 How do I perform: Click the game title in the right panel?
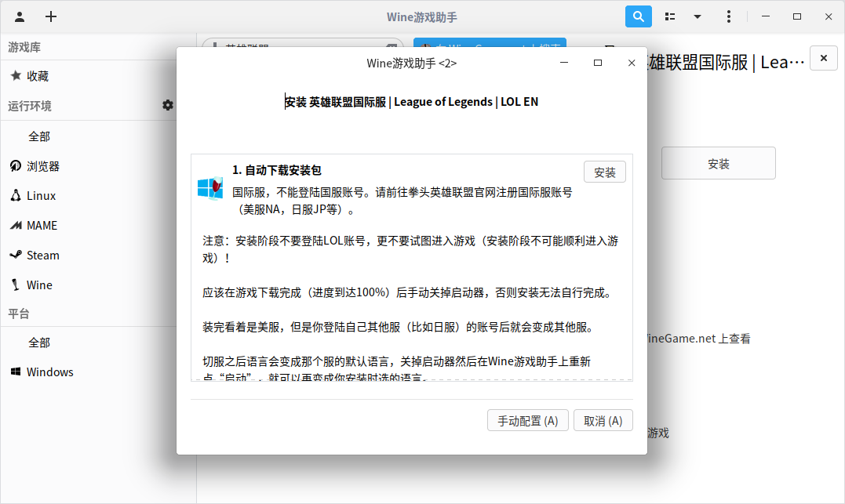coord(726,63)
